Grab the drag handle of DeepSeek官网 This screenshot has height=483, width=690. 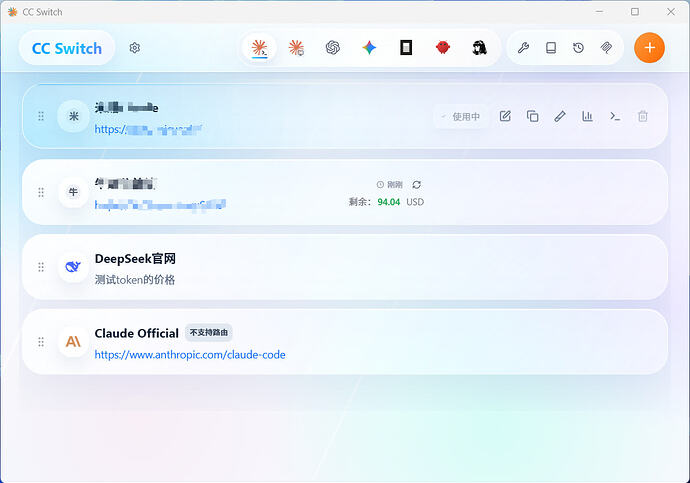click(41, 267)
